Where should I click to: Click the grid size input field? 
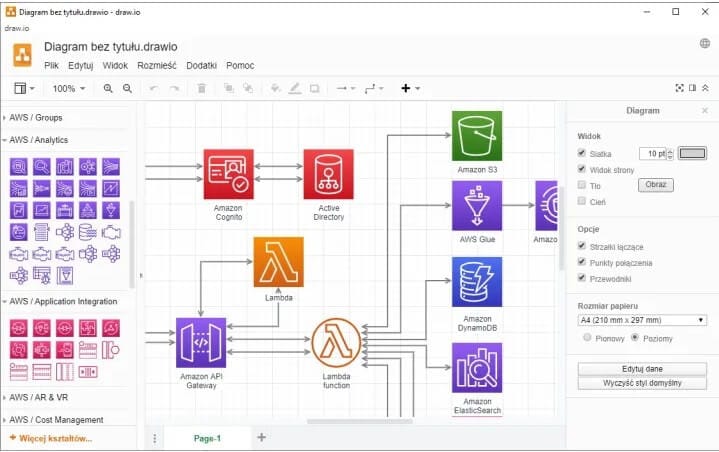tap(653, 154)
